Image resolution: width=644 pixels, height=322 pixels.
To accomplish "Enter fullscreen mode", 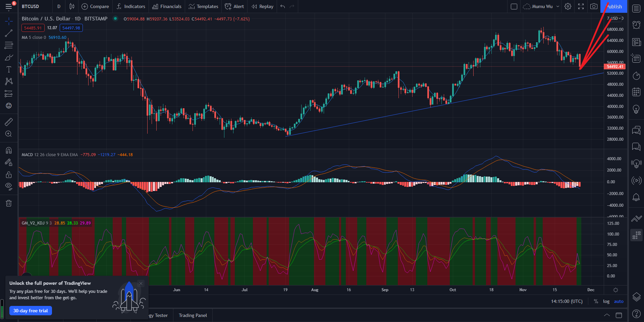I will click(581, 6).
